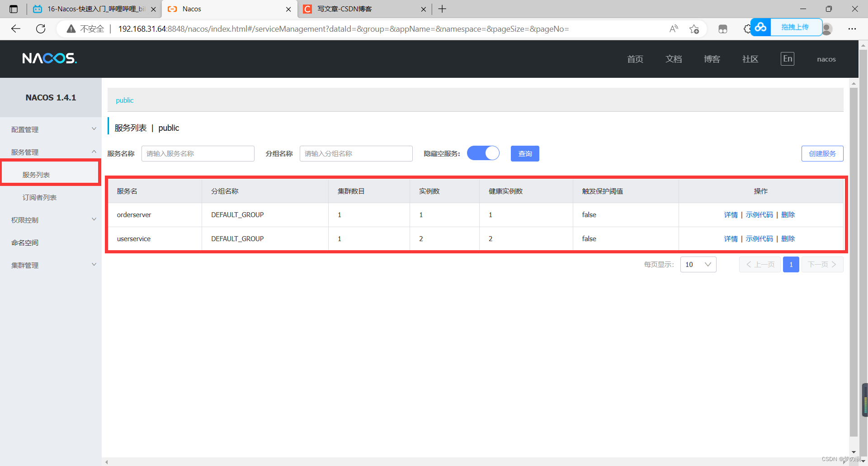Image resolution: width=868 pixels, height=466 pixels.
Task: Reload the current Nacos page
Action: pos(41,29)
